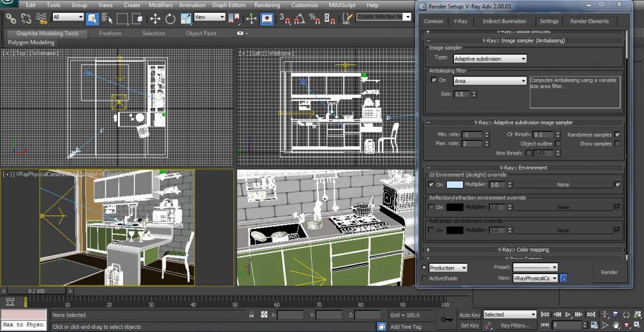Switch to the Indirect illumination tab

coord(504,21)
